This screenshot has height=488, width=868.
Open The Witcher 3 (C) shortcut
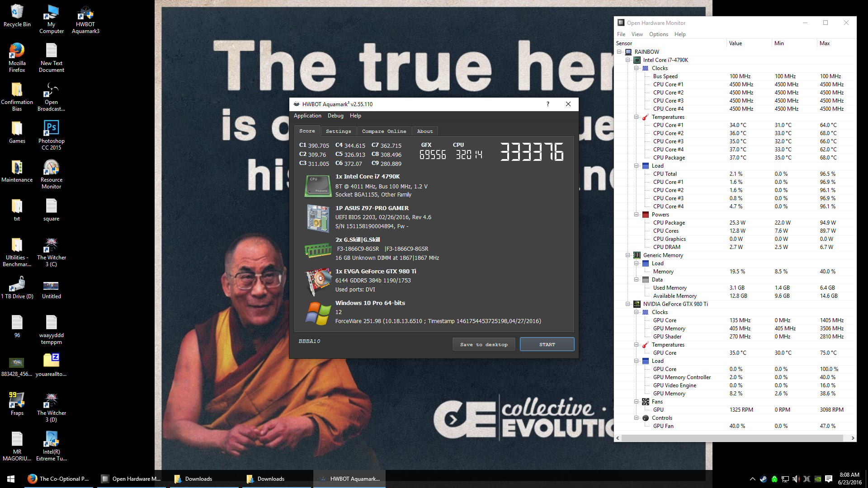click(52, 252)
